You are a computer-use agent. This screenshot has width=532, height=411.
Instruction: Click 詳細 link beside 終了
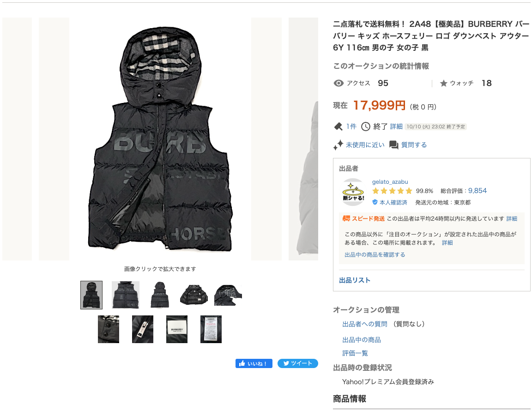396,127
